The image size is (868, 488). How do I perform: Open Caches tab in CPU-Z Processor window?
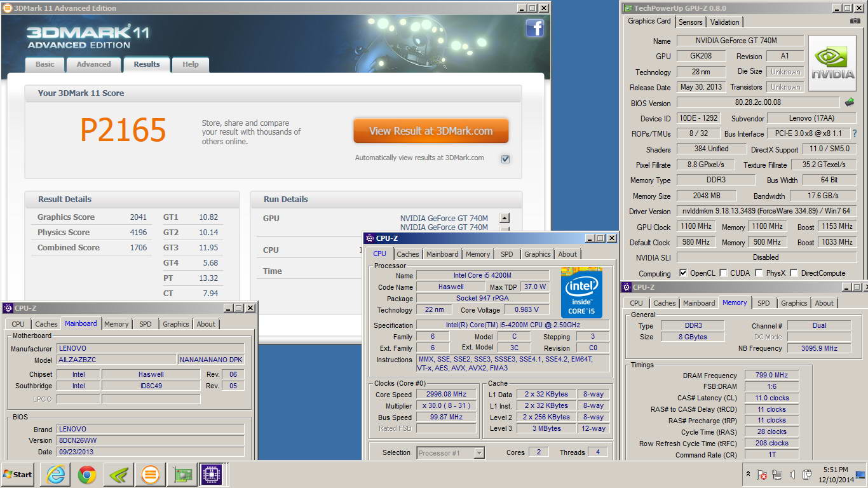tap(408, 254)
